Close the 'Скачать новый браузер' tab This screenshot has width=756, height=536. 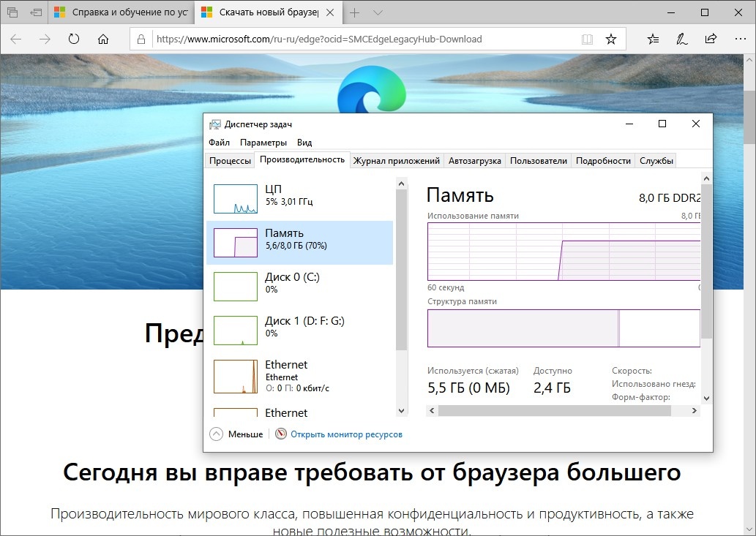pos(330,12)
